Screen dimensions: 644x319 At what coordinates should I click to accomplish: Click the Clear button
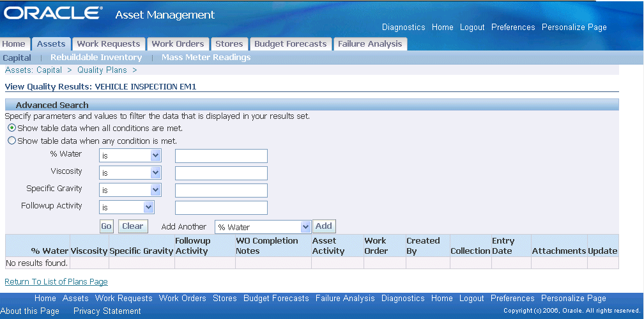pos(133,226)
